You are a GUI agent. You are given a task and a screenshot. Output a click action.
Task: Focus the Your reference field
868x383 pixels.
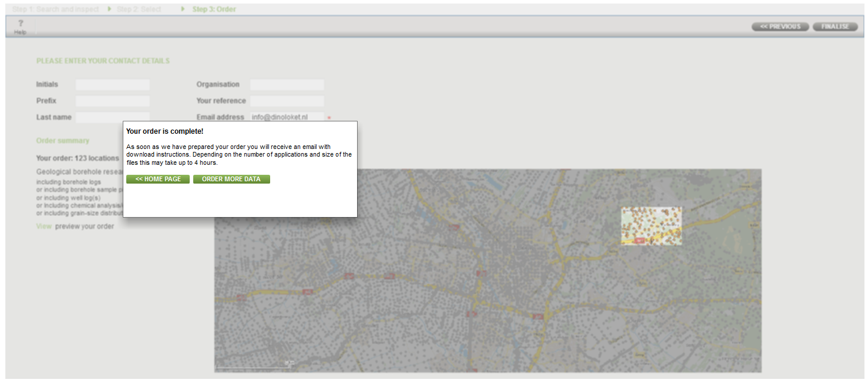tap(287, 101)
